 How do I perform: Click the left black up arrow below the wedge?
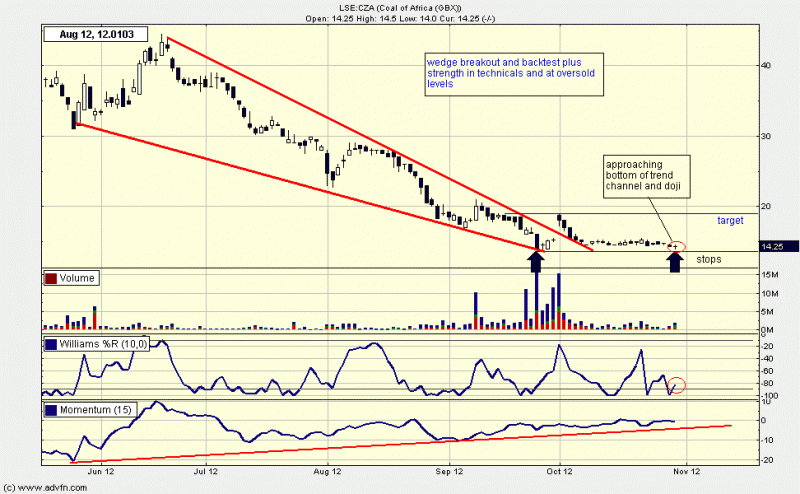(536, 262)
